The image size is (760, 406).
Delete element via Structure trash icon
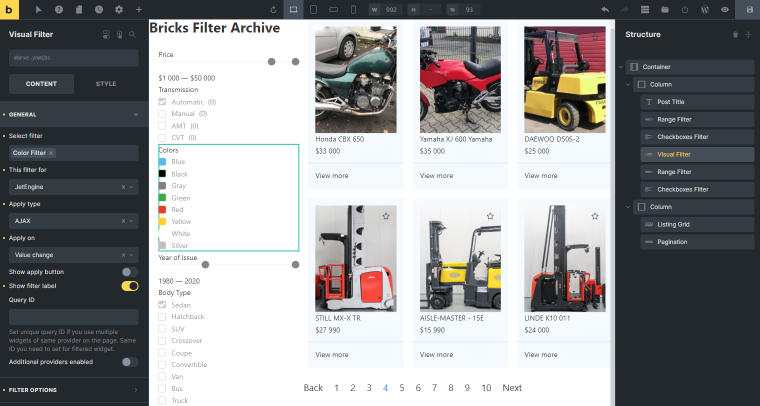pos(735,34)
